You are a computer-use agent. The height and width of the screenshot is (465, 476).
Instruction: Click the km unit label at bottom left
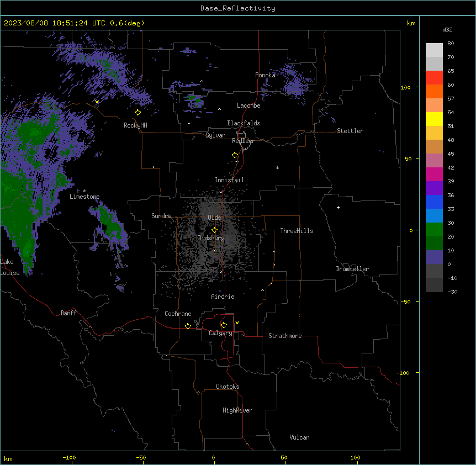click(x=8, y=458)
